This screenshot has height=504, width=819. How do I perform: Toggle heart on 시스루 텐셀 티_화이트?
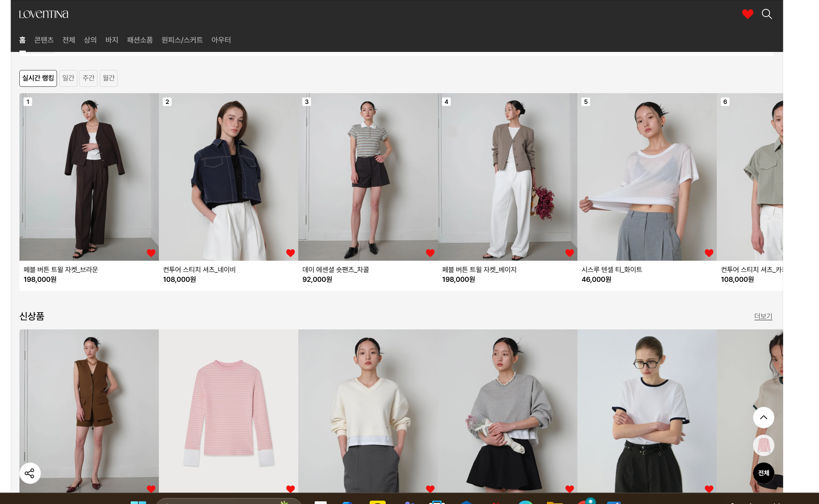click(x=709, y=253)
